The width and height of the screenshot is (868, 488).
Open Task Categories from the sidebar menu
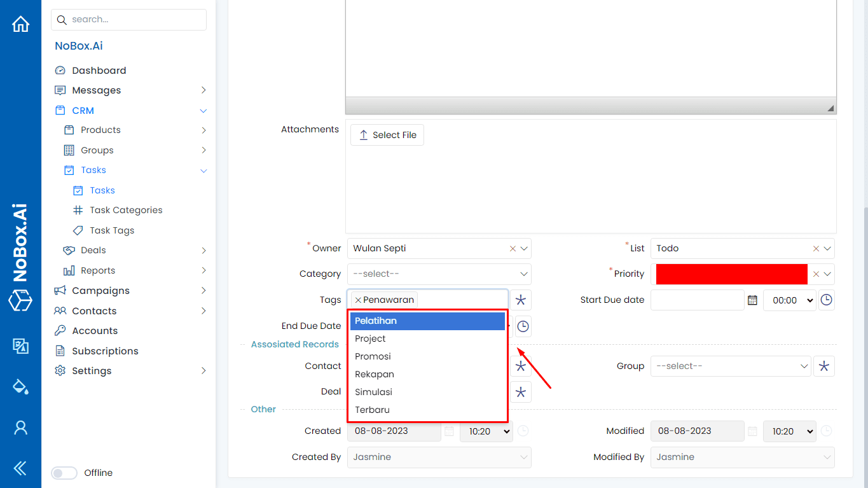point(125,209)
